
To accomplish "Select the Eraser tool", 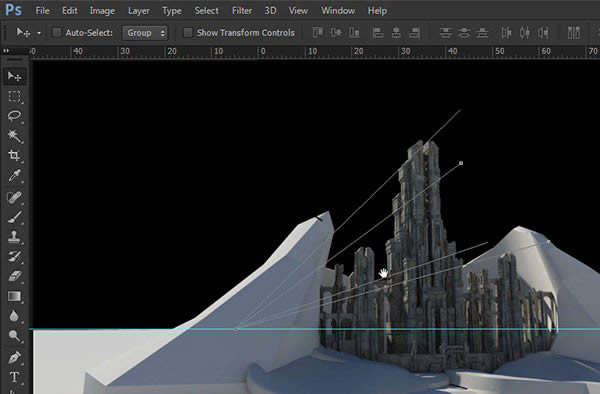I will pos(14,276).
